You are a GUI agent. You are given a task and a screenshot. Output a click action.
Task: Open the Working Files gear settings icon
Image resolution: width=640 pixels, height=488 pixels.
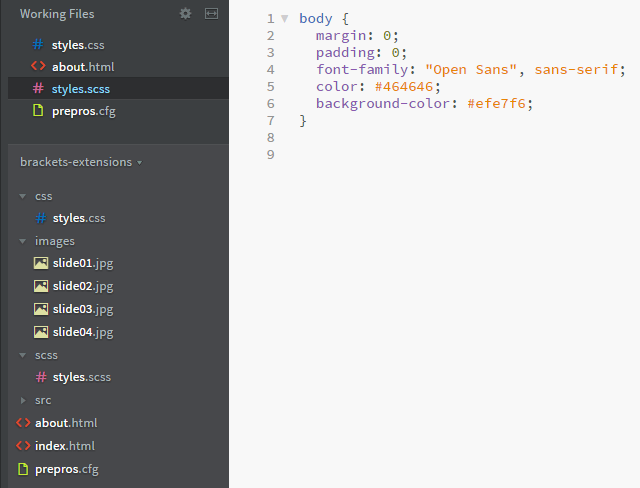(x=185, y=14)
